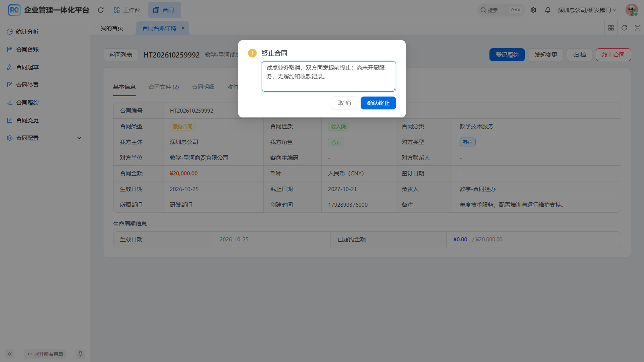Screen dimensions: 644x362
Task: Switch to the 工作台 top navigation
Action: coord(127,10)
